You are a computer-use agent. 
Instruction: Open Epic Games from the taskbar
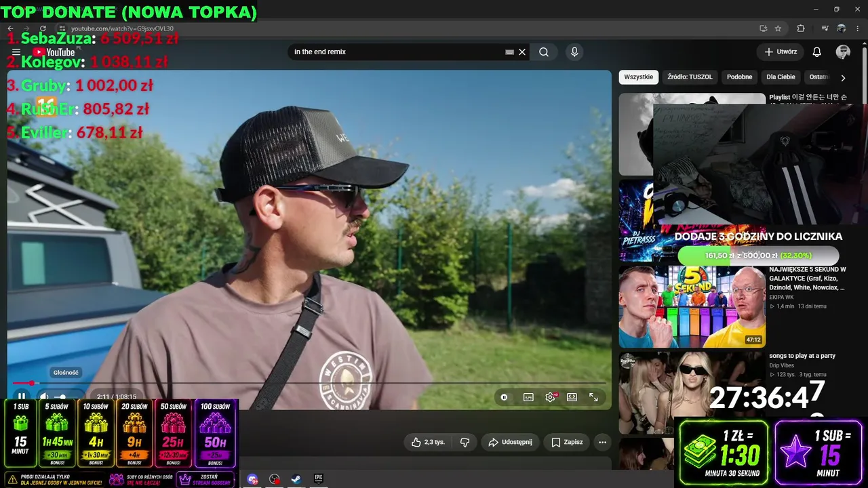click(319, 479)
